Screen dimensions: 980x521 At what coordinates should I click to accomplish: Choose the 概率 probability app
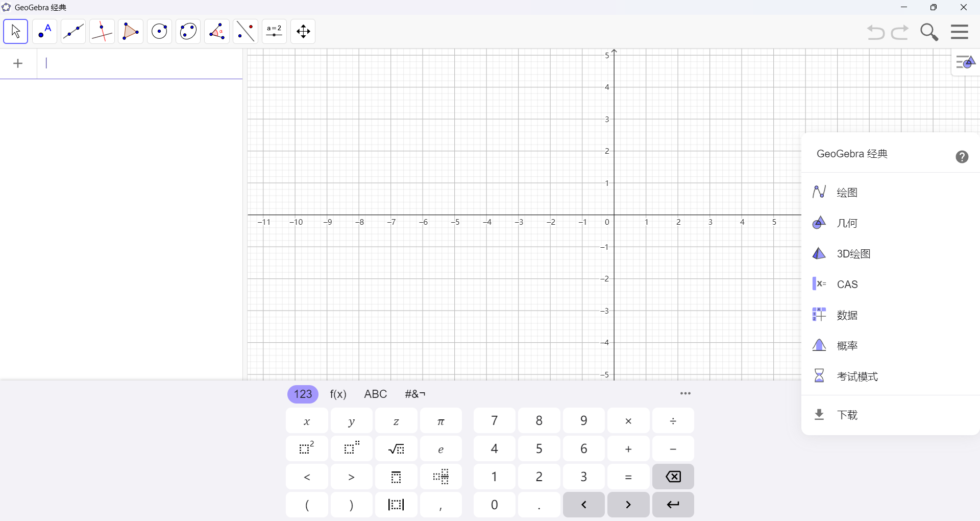pos(890,346)
